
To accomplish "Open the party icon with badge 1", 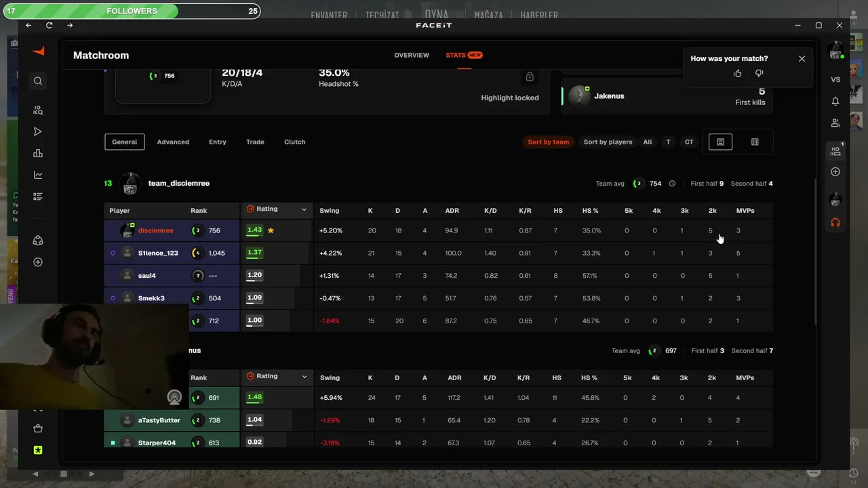I will click(835, 151).
